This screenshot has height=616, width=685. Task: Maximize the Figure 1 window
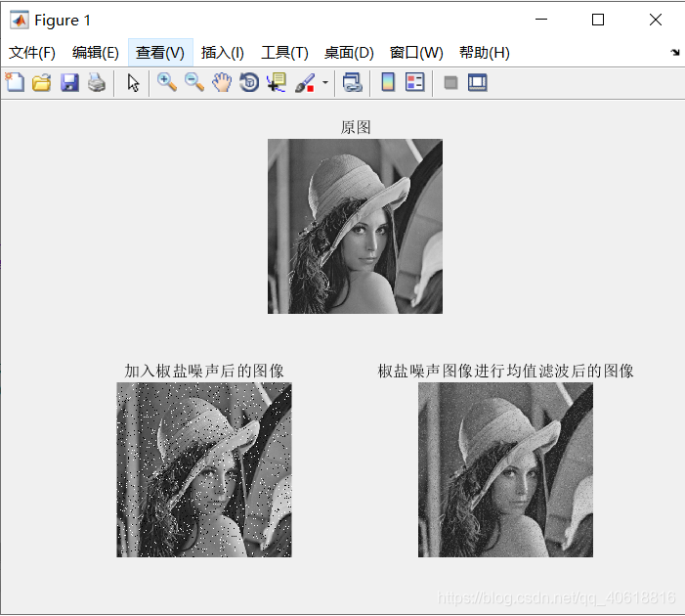tap(598, 20)
